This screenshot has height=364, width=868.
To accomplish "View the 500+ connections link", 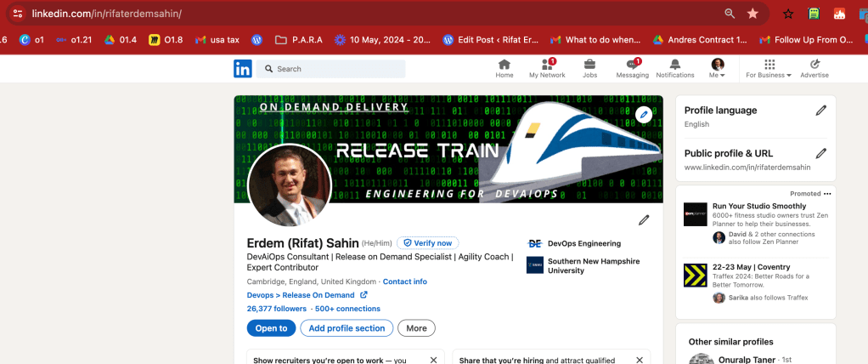I will (347, 309).
